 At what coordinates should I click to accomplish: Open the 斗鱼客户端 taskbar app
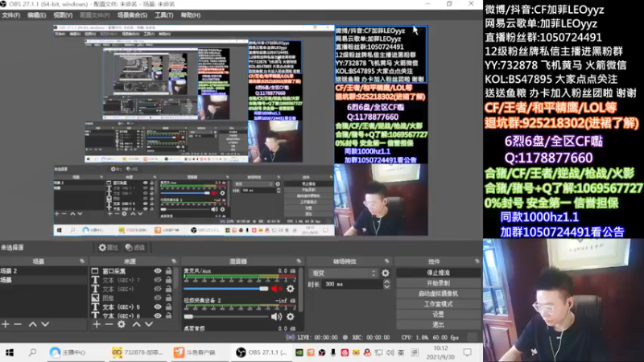click(195, 352)
